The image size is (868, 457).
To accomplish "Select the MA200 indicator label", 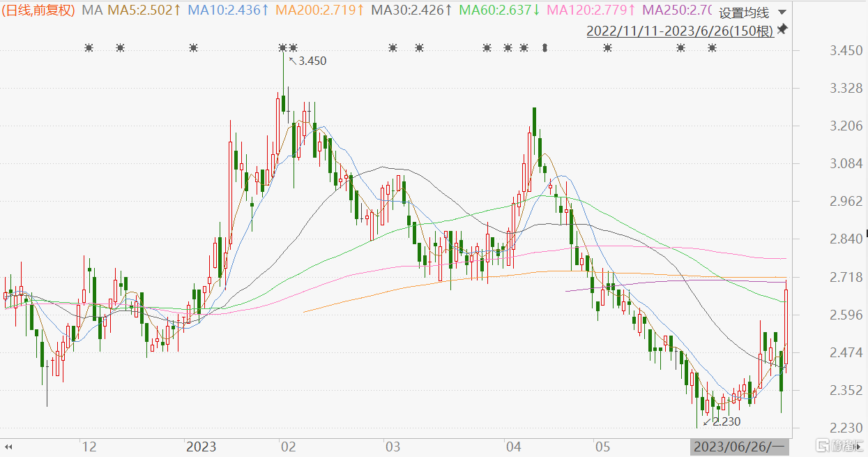I will (x=320, y=10).
